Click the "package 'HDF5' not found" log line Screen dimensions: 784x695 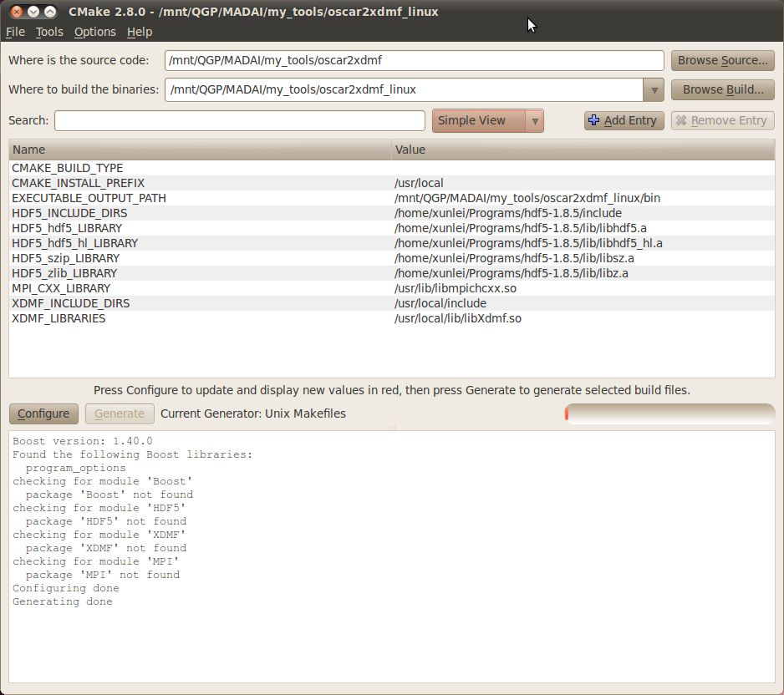[x=106, y=521]
